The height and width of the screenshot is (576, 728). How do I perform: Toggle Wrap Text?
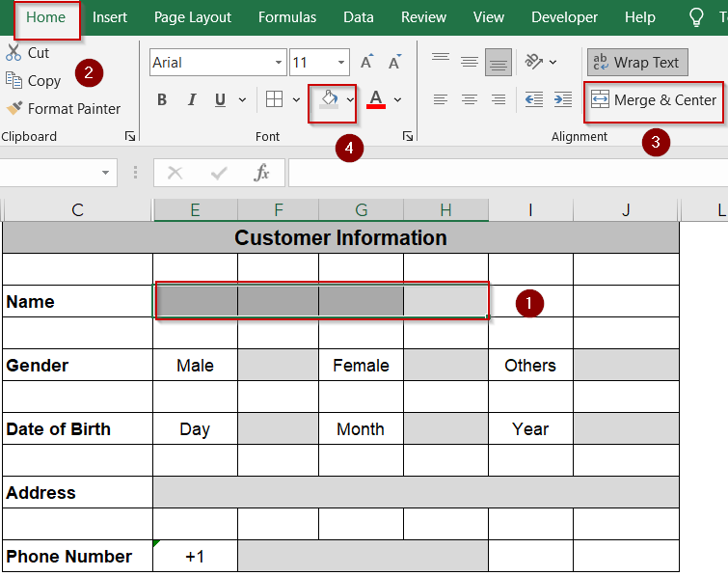coord(637,62)
